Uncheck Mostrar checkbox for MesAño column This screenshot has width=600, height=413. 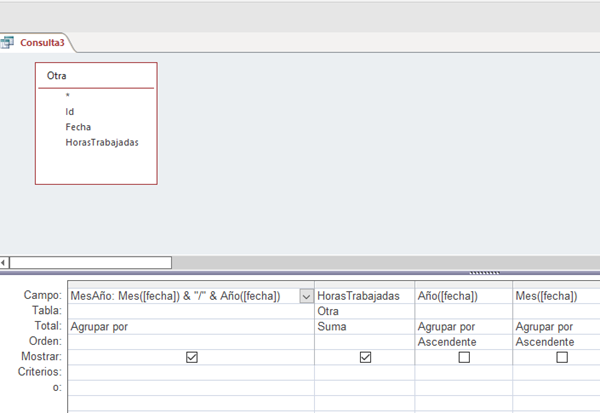click(x=192, y=357)
